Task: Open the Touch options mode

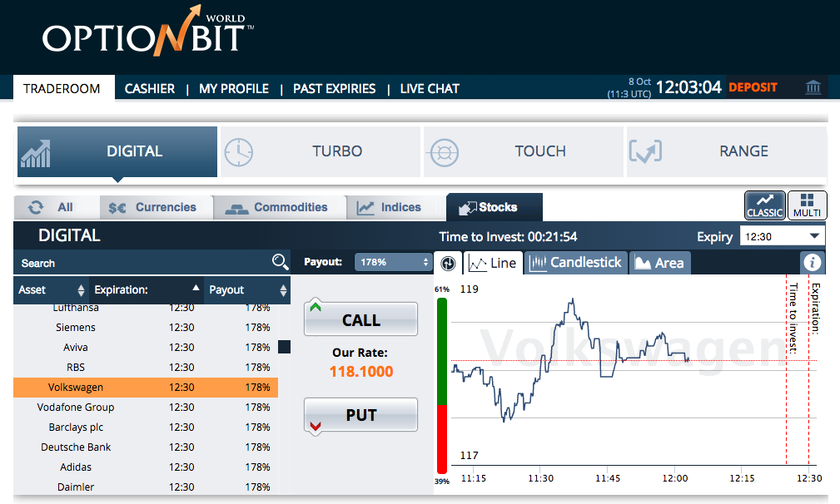Action: pos(524,151)
